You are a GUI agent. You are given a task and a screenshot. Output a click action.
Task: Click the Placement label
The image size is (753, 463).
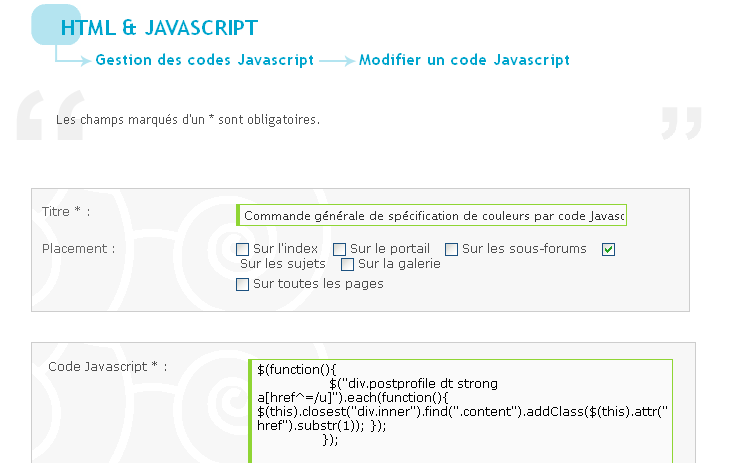pyautogui.click(x=78, y=249)
